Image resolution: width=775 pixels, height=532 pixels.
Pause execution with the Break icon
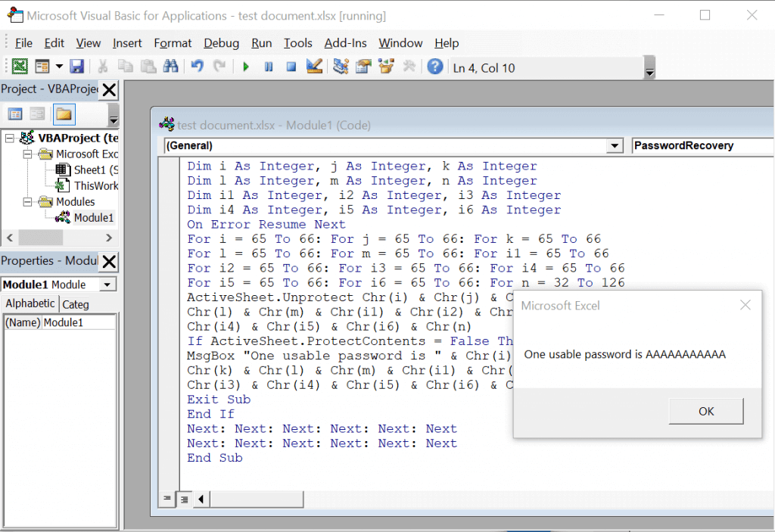[x=269, y=67]
